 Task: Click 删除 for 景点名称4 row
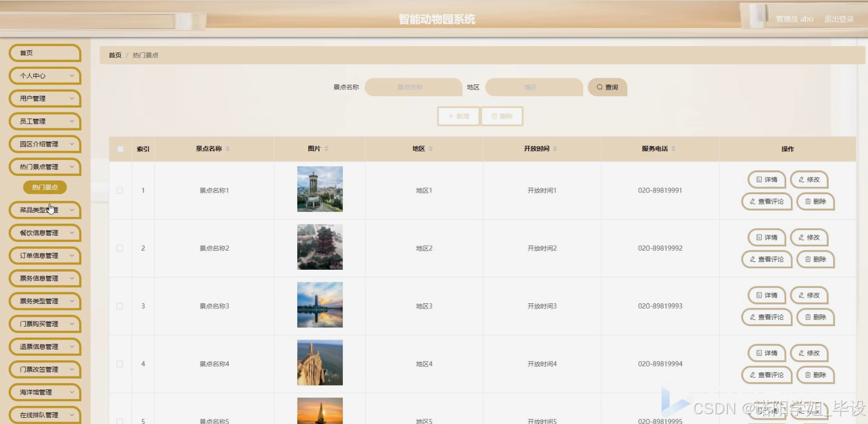[x=816, y=375]
